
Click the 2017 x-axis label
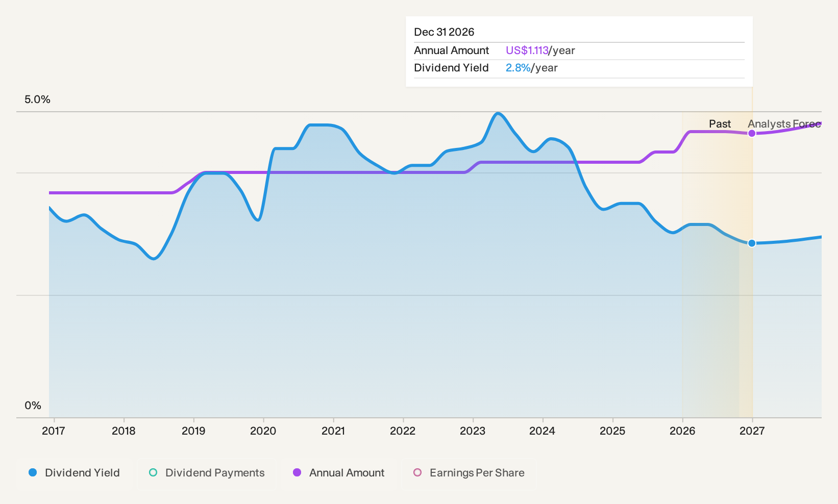54,431
